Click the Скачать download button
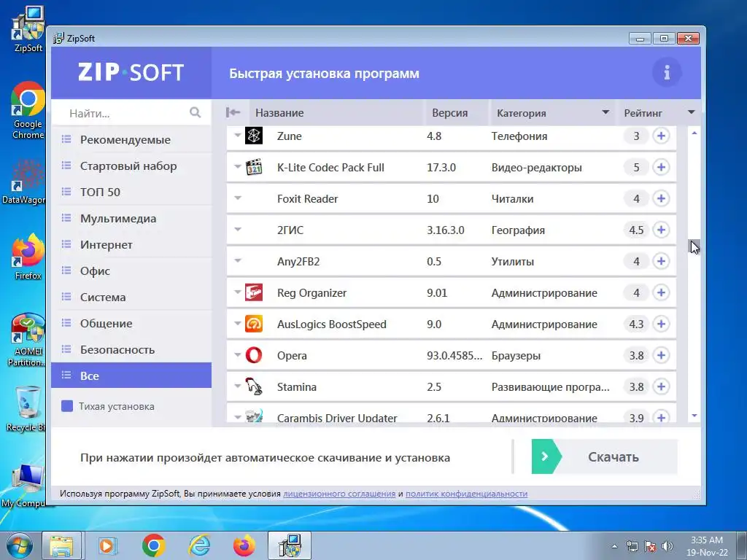The height and width of the screenshot is (560, 747). tap(604, 456)
